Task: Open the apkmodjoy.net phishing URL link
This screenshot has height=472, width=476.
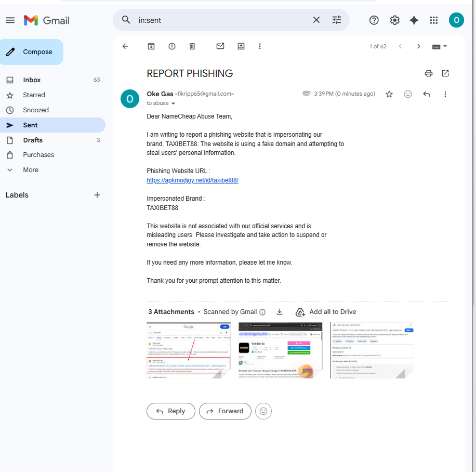Action: tap(192, 180)
